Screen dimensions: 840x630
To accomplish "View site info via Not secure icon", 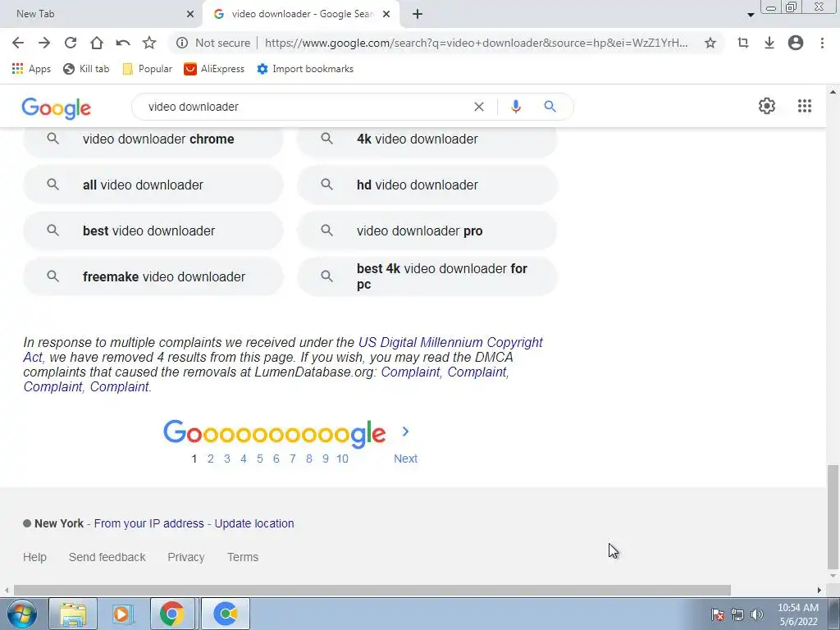I will click(182, 43).
